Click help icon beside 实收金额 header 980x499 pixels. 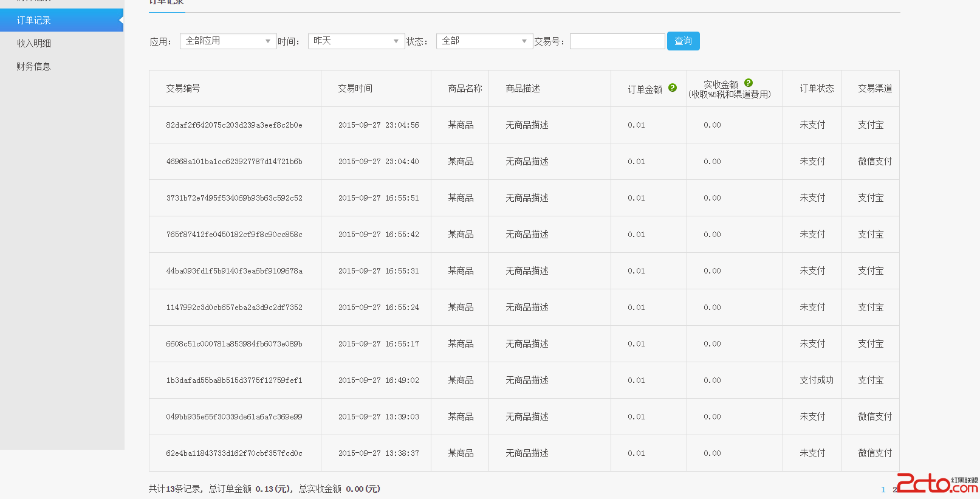tap(749, 83)
